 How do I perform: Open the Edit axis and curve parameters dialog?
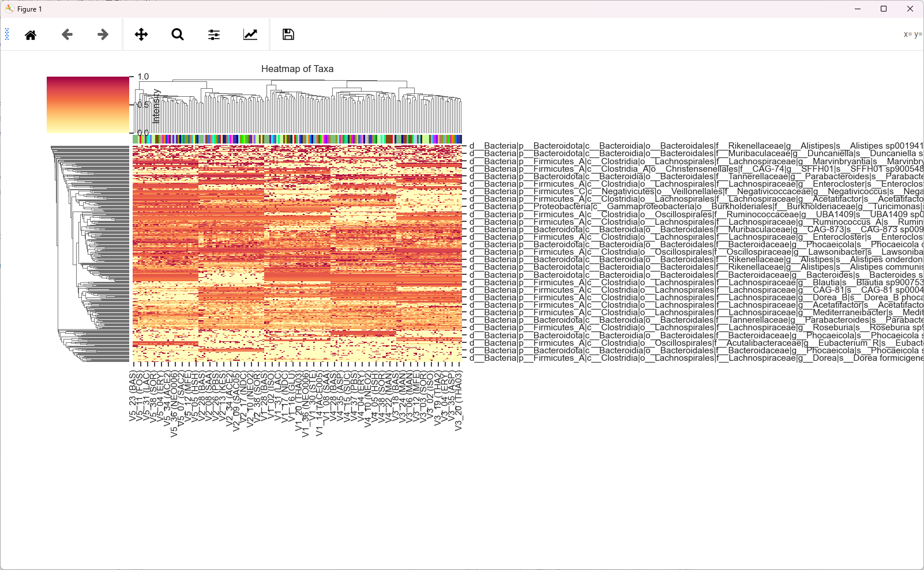tap(250, 35)
